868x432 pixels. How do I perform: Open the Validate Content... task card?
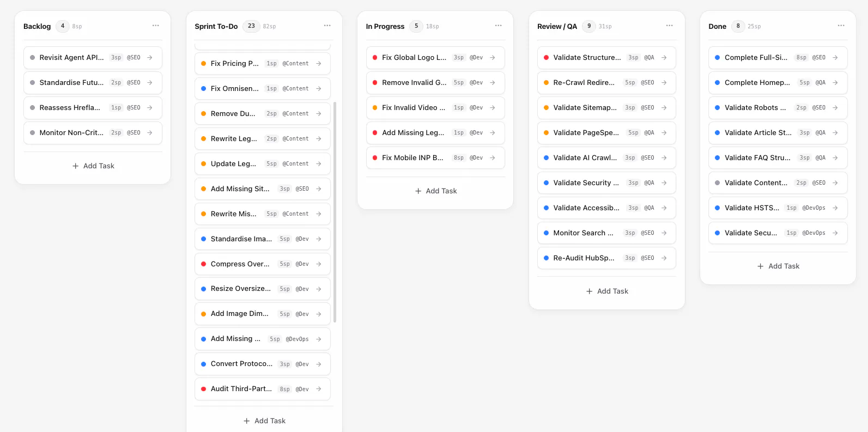click(x=778, y=183)
